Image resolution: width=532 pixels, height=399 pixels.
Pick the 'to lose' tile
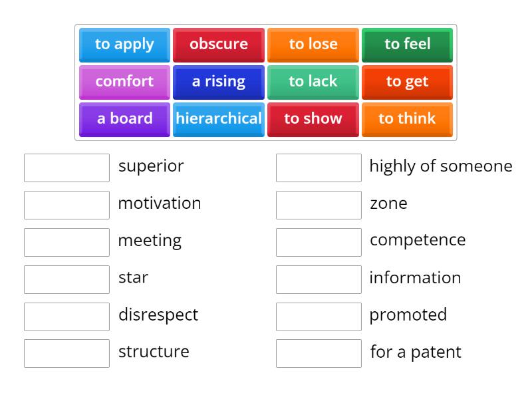tap(313, 45)
